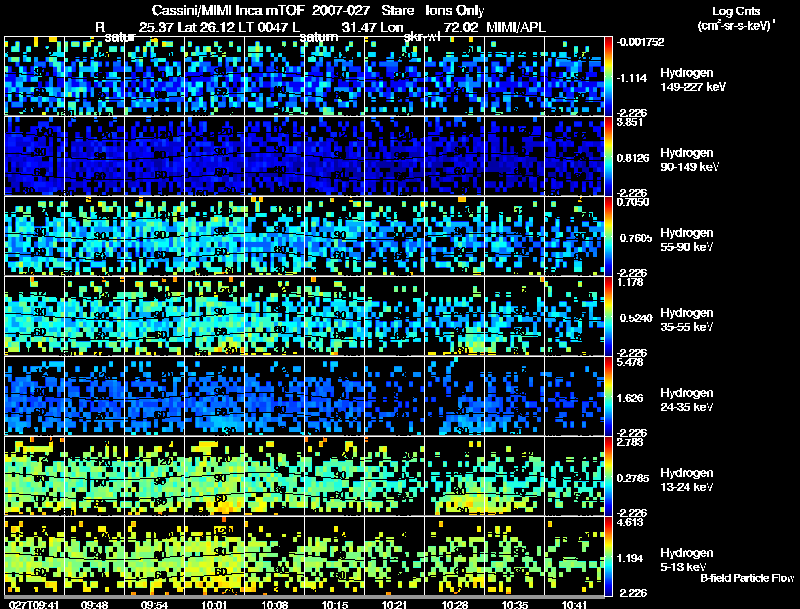Click the 027T09:41 time axis label
Screen dimensions: 800x609
[34, 605]
